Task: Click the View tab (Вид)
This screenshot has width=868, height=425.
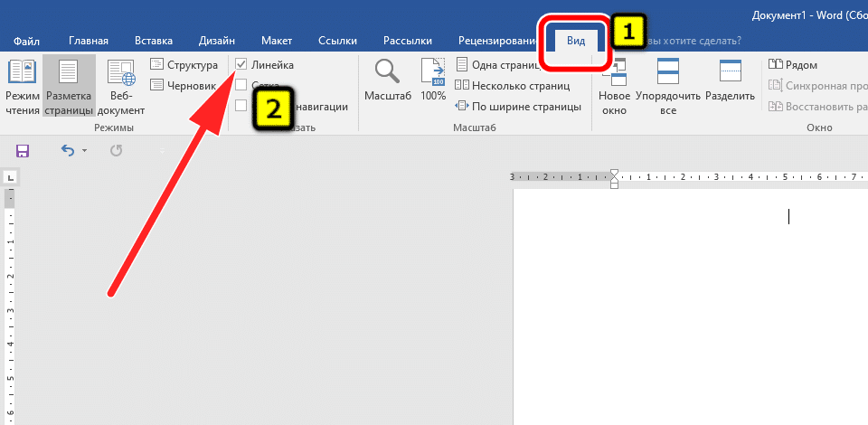Action: point(576,41)
